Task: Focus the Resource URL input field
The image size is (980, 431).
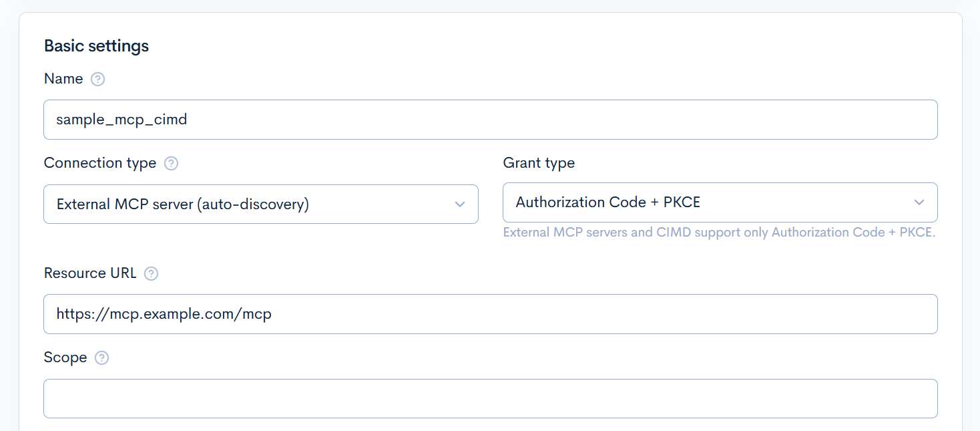Action: click(x=491, y=314)
